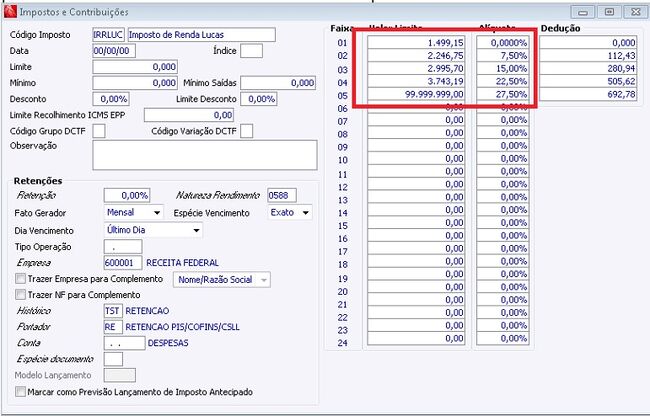Click the Empresa code field 600001
Viewport: 650px width, 416px height.
(x=123, y=263)
